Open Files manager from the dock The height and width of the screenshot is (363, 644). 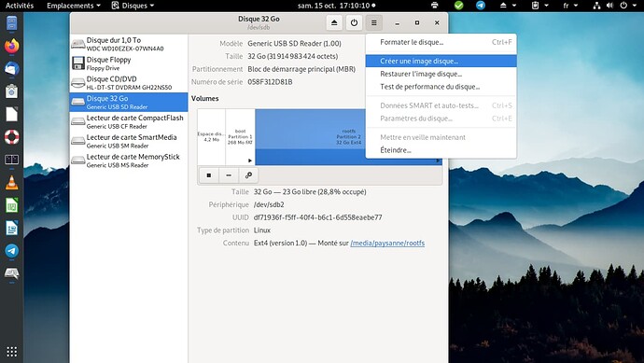click(11, 23)
